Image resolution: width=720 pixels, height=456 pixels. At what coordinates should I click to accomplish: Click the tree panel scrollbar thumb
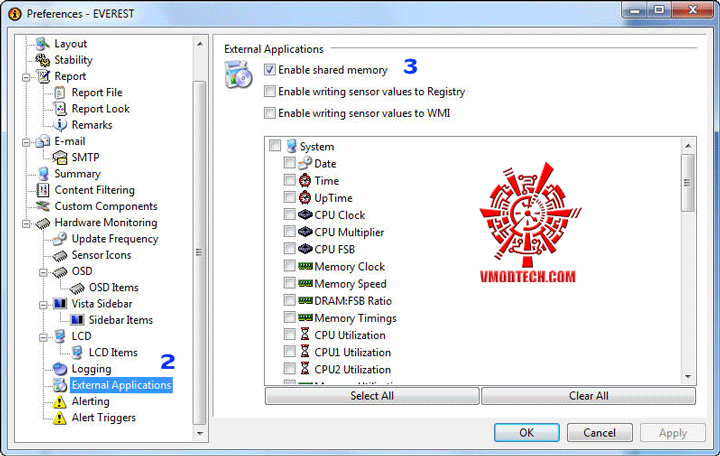pyautogui.click(x=199, y=253)
